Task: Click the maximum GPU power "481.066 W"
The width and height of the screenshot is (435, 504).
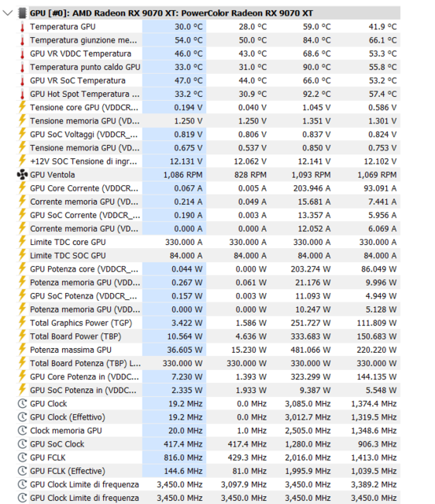Action: pos(311,350)
